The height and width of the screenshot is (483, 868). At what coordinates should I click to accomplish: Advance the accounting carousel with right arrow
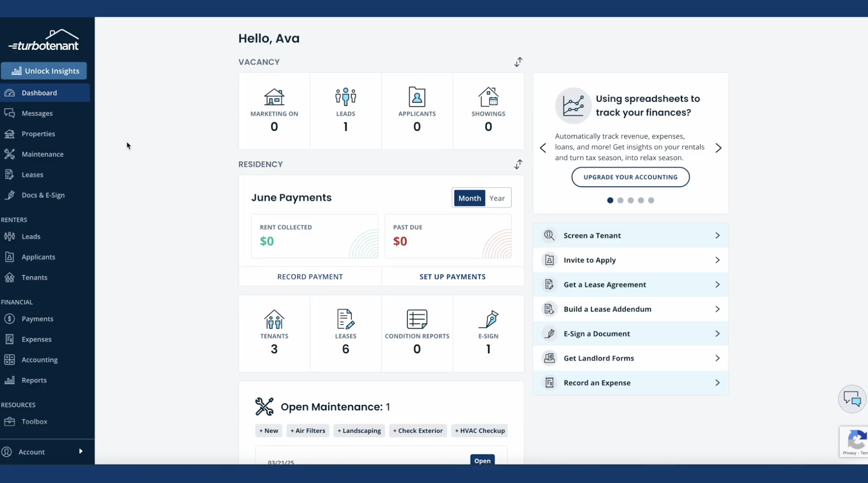[718, 147]
